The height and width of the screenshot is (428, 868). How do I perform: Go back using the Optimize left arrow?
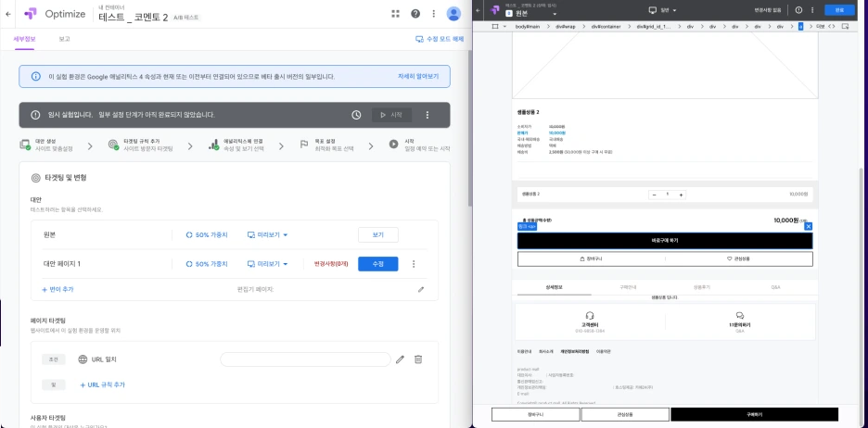coord(7,14)
